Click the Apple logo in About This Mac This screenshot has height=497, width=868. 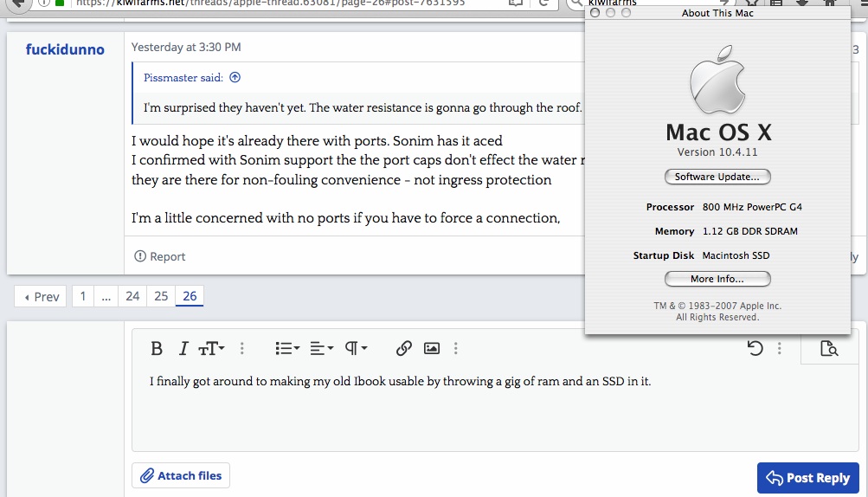(x=717, y=80)
